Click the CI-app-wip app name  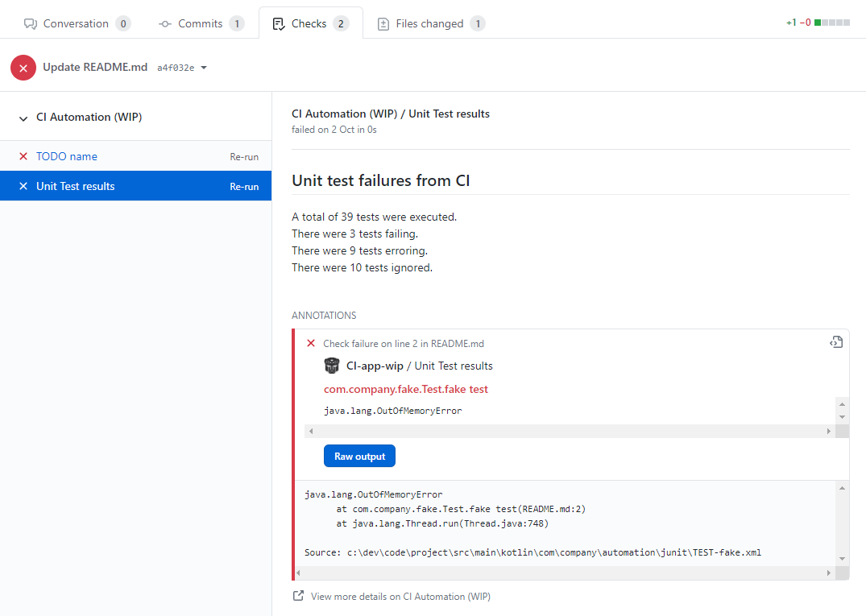(375, 366)
